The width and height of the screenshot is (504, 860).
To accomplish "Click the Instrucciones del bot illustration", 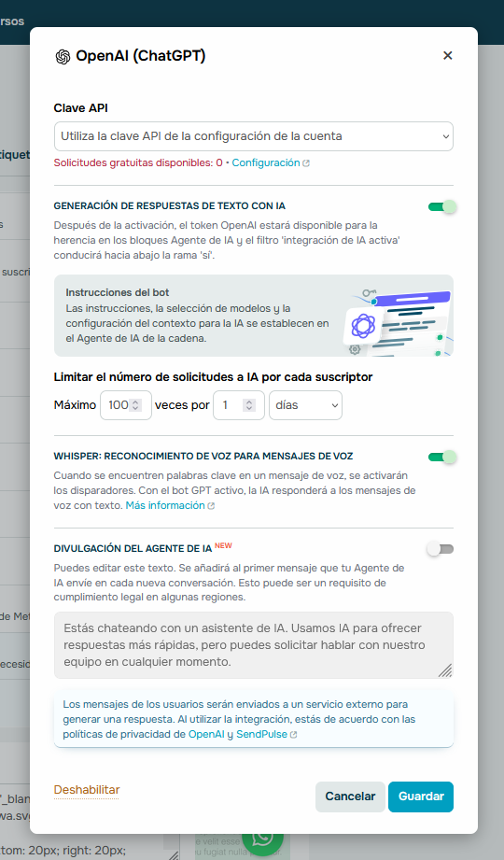I will tap(399, 323).
